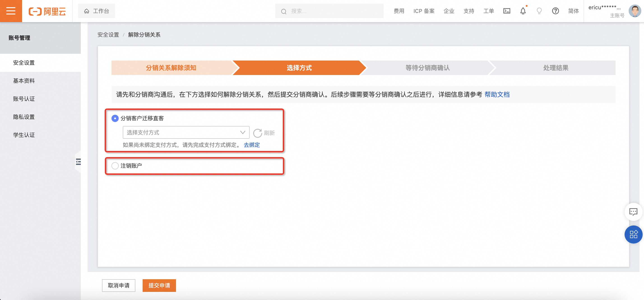Select 分销客户迁移直客 radio option

[115, 118]
